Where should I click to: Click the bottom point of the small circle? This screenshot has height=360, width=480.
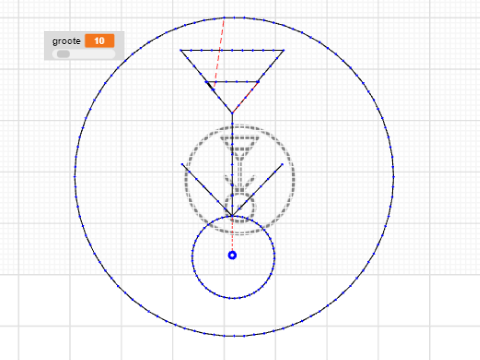(233, 298)
